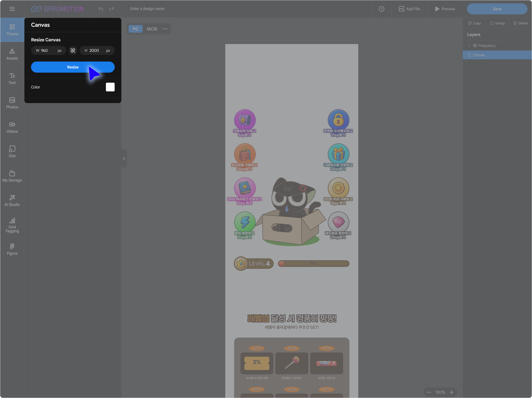
Task: Open the Figma sidebar panel
Action: (12, 249)
